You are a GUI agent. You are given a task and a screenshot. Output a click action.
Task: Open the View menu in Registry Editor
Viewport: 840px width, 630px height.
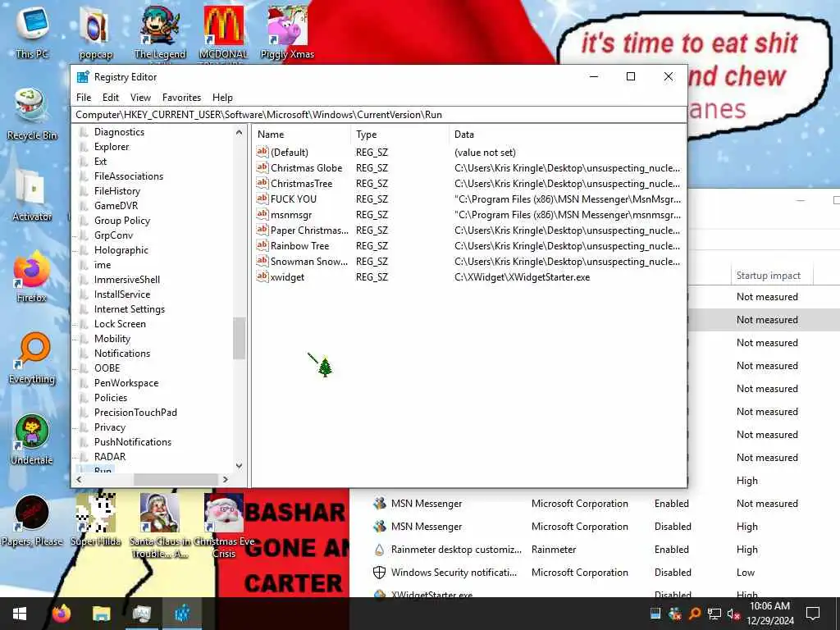point(140,98)
